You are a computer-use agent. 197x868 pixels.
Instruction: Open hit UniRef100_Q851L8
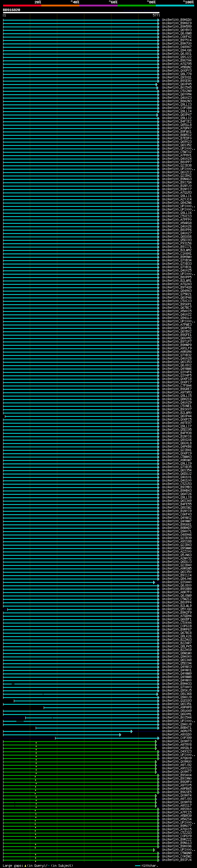point(177,125)
